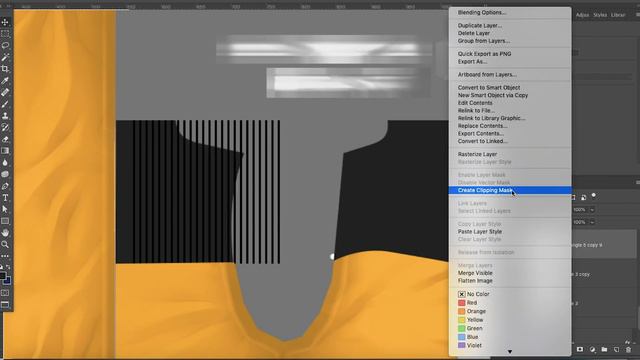Screen dimensions: 640x360
Task: Create a new group folder icon
Action: click(x=604, y=349)
